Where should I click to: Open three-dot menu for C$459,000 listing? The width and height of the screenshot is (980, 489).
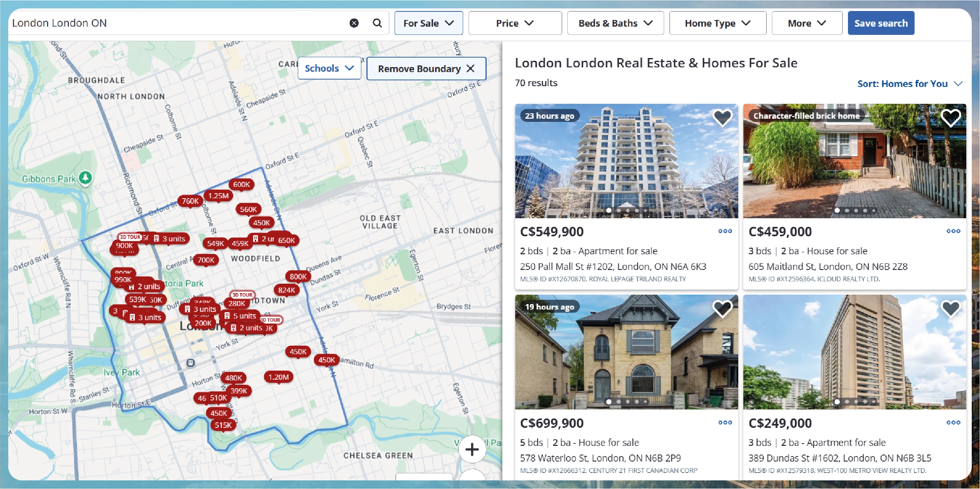tap(953, 231)
